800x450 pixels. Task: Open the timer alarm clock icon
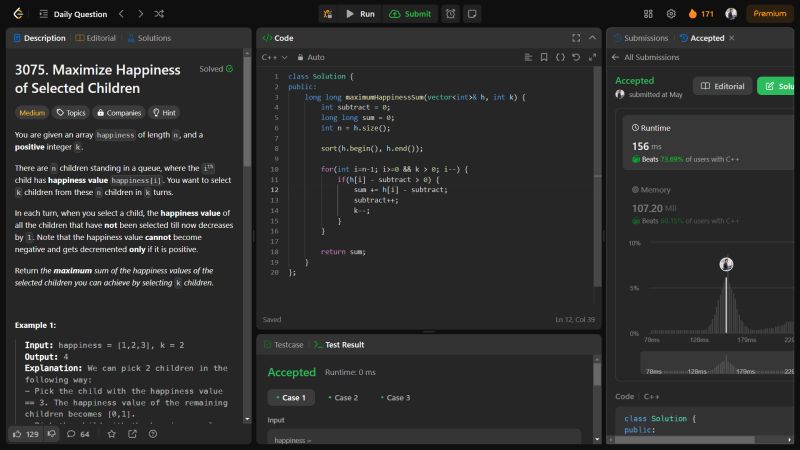[451, 14]
